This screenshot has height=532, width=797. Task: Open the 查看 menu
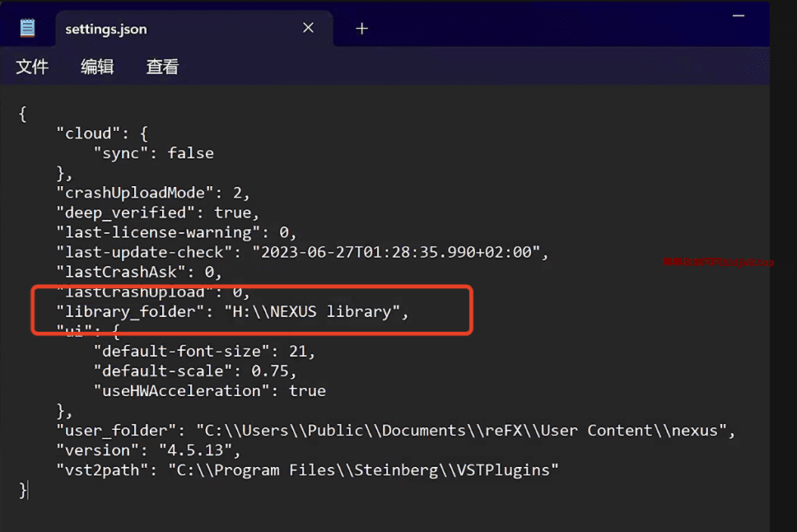(161, 66)
